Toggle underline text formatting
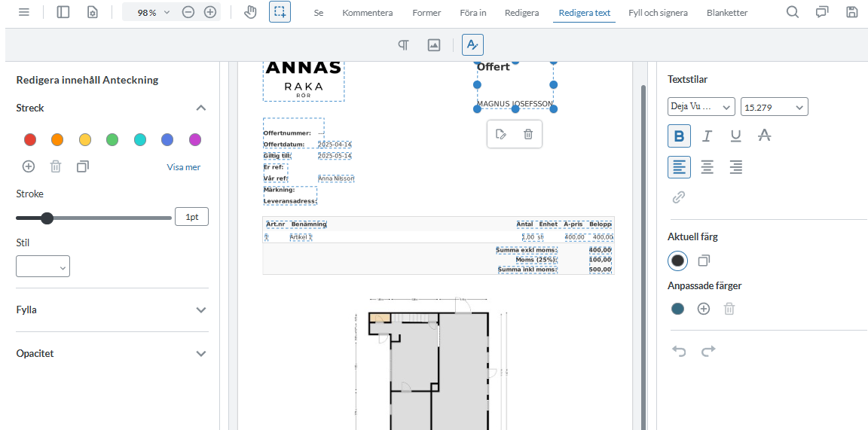 coord(736,136)
